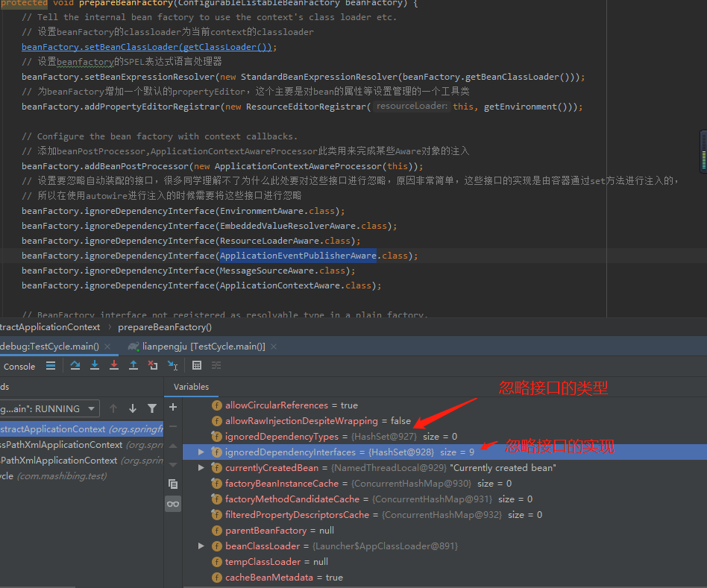Click the Remove Watch minus icon
The height and width of the screenshot is (588, 707).
pyautogui.click(x=173, y=426)
